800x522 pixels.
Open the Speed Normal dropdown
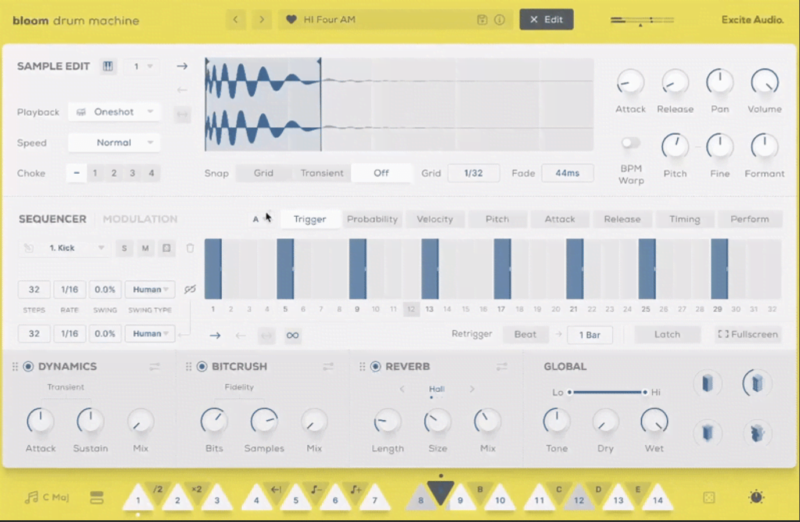tap(114, 143)
